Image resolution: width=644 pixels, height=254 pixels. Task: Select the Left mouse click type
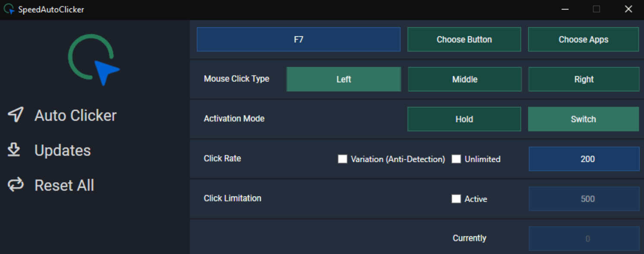344,79
